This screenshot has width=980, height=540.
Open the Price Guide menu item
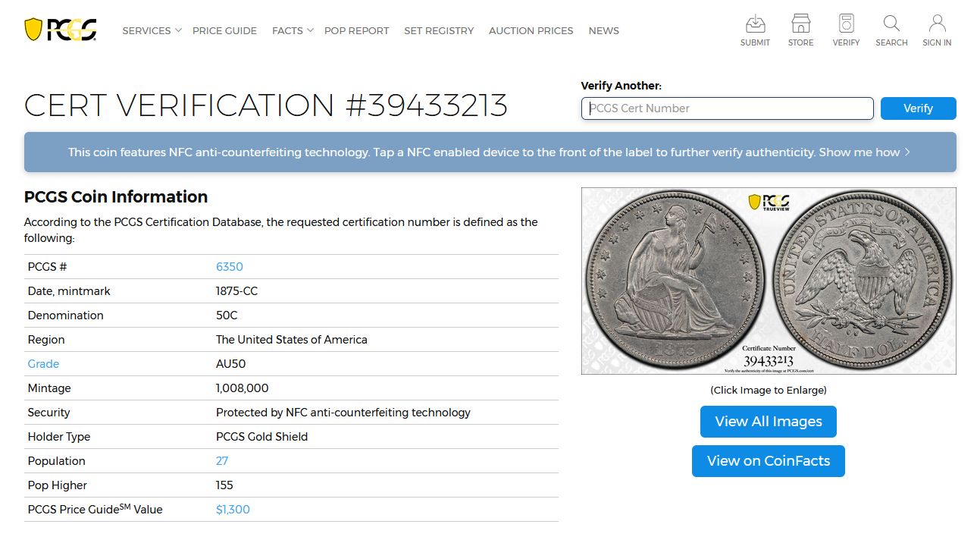coord(224,31)
